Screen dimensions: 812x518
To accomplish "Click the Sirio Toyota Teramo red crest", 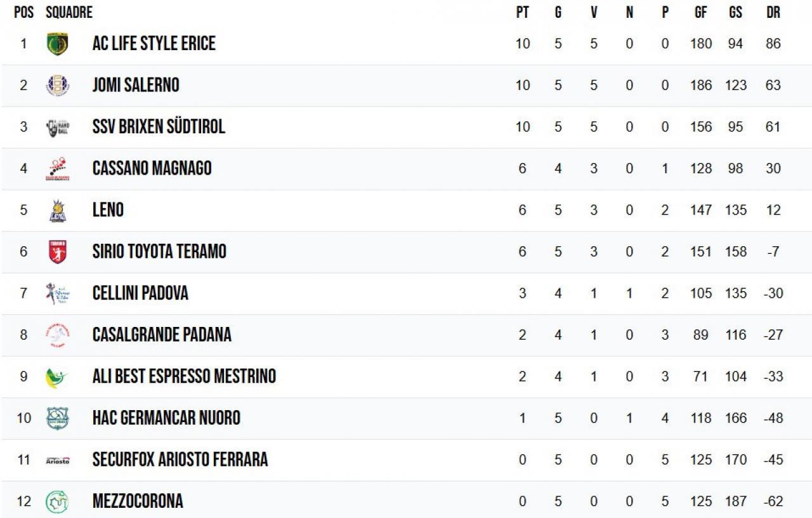I will tap(57, 251).
